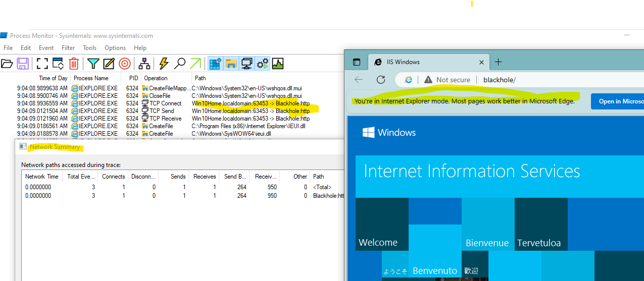Click the Network Summary window title icon
The height and width of the screenshot is (281, 644).
[x=23, y=146]
